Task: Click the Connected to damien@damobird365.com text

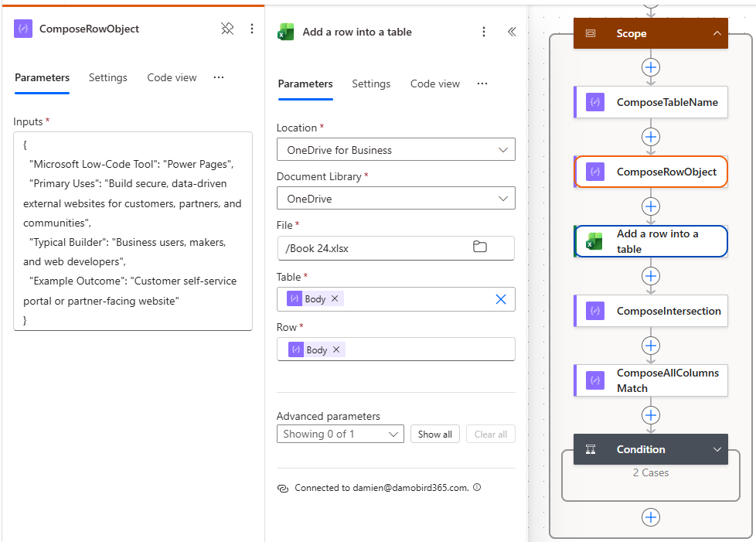Action: (x=382, y=488)
